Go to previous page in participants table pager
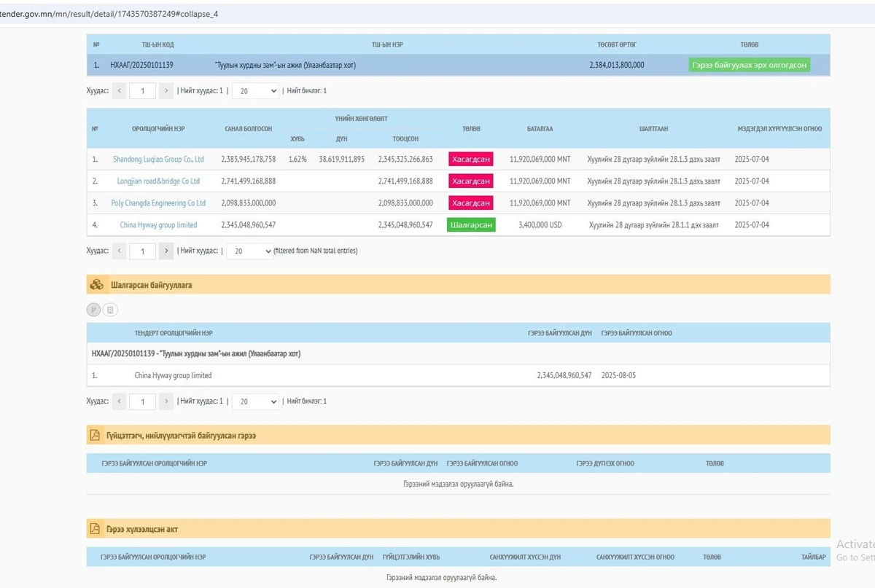 119,251
